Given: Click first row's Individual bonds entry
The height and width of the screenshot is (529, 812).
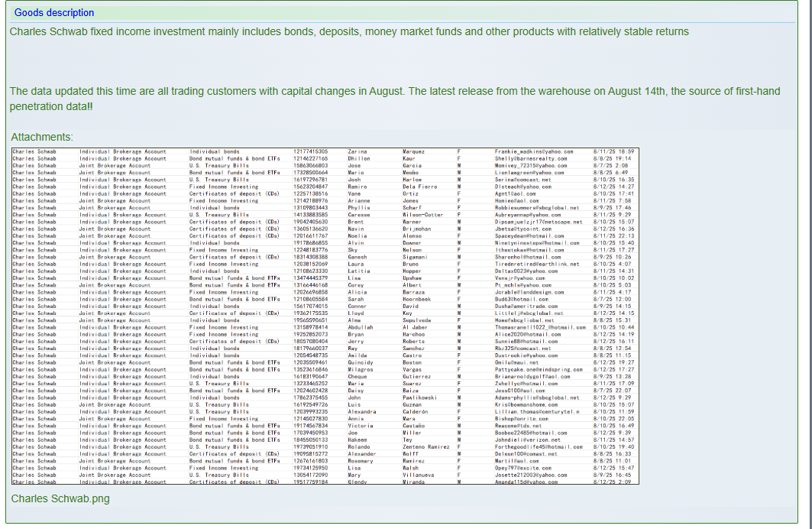Looking at the screenshot, I should (x=214, y=151).
